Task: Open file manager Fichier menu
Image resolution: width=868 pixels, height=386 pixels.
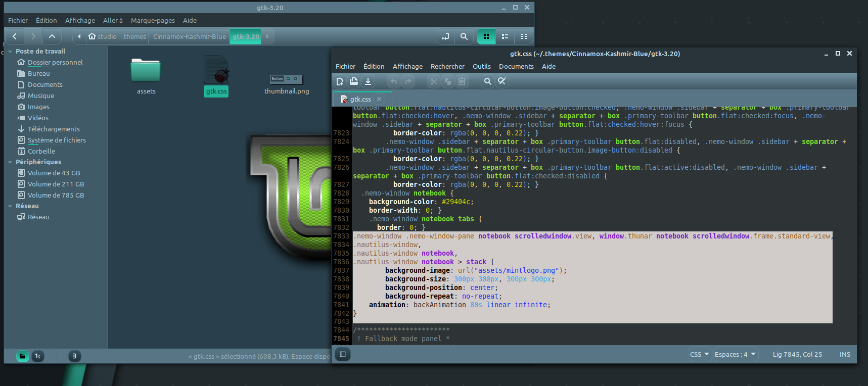Action: click(18, 21)
